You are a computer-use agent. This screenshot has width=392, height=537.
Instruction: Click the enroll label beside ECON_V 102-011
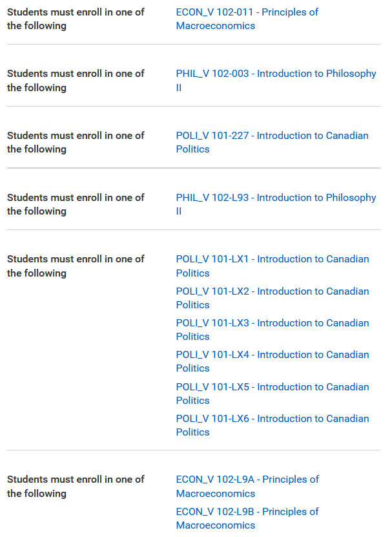coord(76,19)
